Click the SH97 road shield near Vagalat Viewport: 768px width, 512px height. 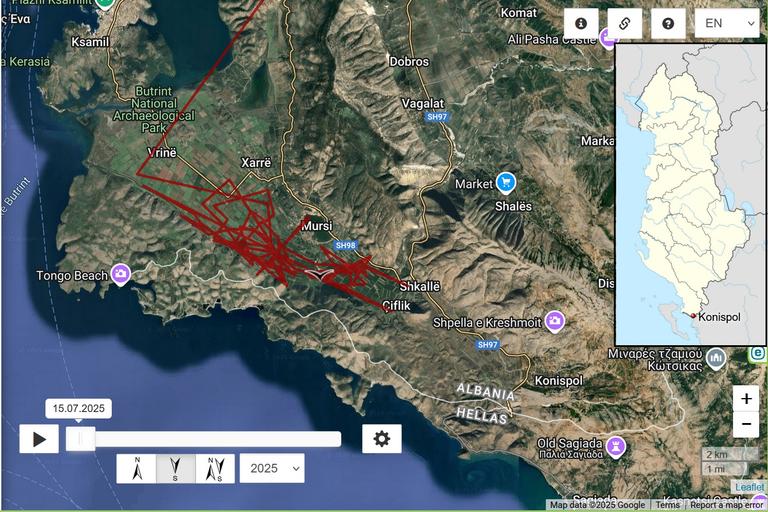pos(437,117)
